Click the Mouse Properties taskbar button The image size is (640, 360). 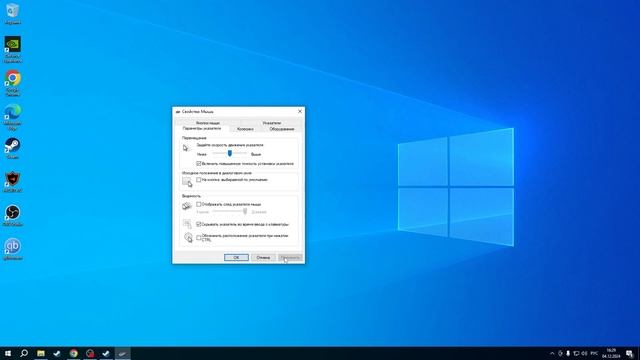(x=122, y=353)
